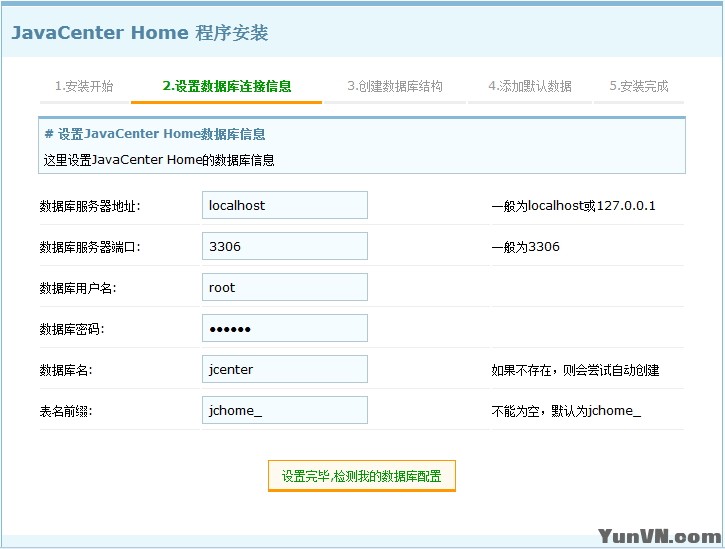The width and height of the screenshot is (725, 549).
Task: Focus the masked 数据库密码 password field
Action: pos(285,328)
